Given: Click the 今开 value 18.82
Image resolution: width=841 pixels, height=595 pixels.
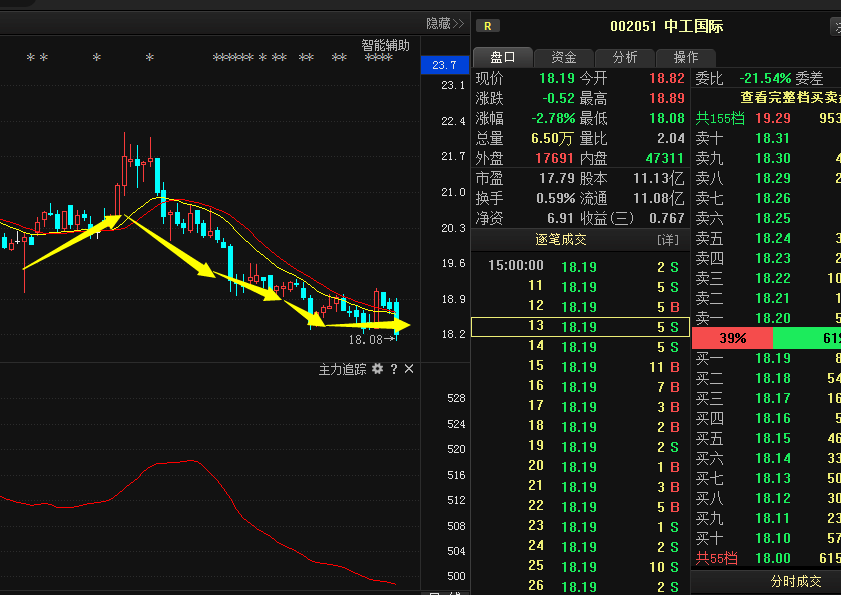Looking at the screenshot, I should [x=667, y=78].
